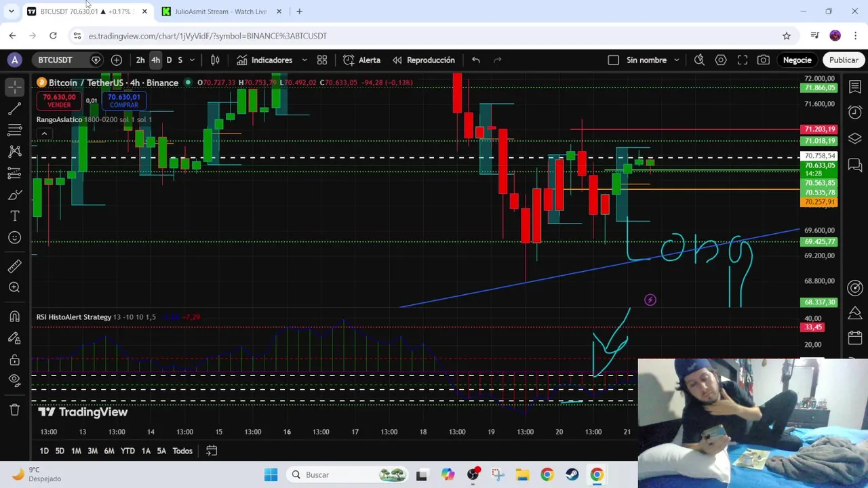The height and width of the screenshot is (488, 868).
Task: Toggle magnet mode for drawings
Action: click(x=15, y=317)
